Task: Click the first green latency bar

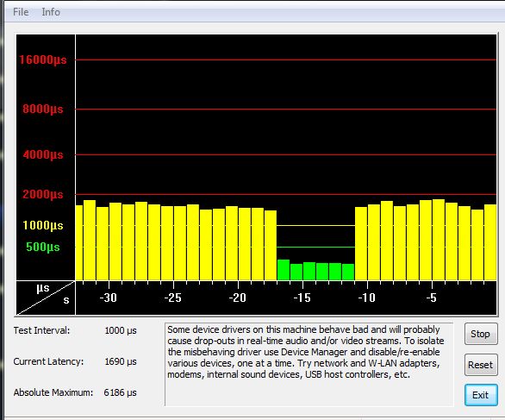Action: (x=284, y=270)
